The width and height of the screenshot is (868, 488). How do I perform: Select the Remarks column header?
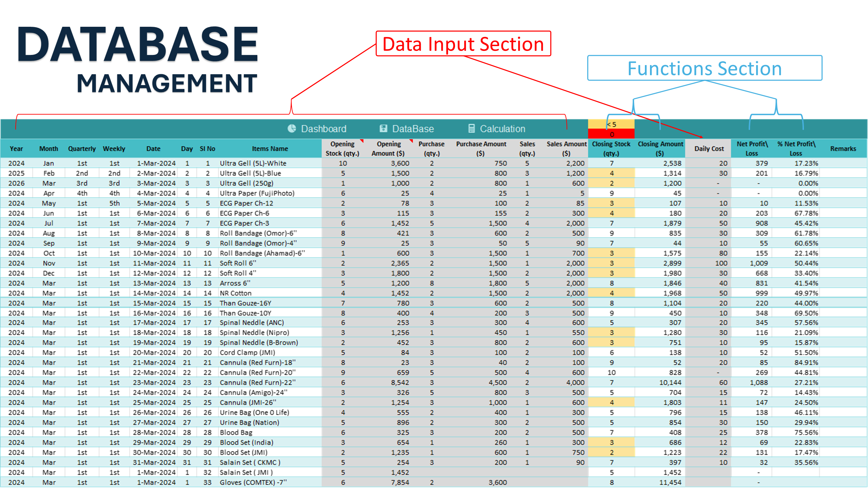pos(843,148)
